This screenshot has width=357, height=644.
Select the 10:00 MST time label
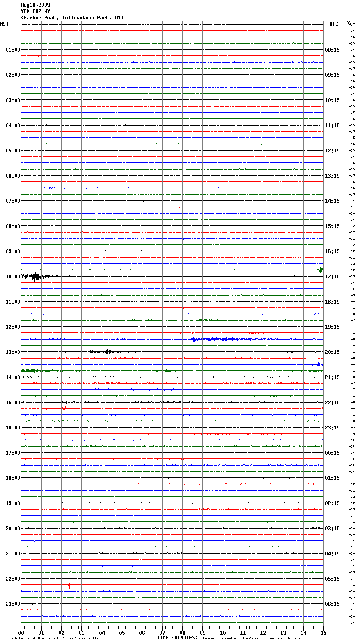(x=13, y=277)
